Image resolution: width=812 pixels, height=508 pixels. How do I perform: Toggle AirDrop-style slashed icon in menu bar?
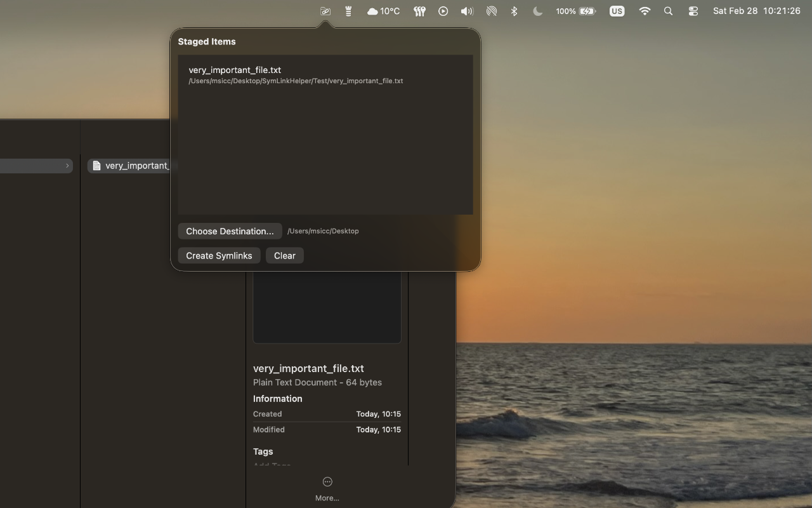click(x=492, y=11)
